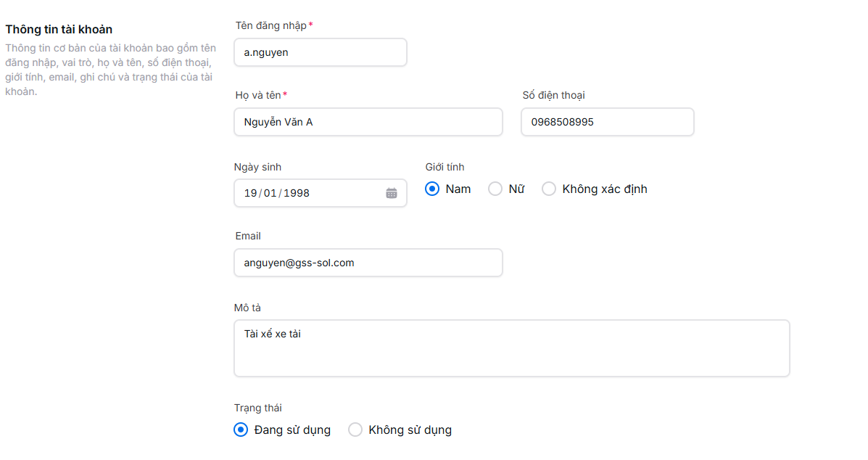Image resolution: width=868 pixels, height=460 pixels.
Task: Switch status to Không sử dụng
Action: [355, 430]
